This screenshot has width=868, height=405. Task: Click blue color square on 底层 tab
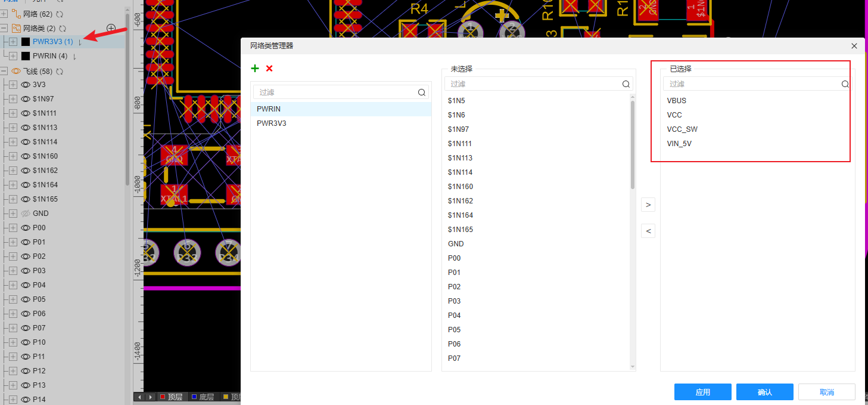pos(194,397)
